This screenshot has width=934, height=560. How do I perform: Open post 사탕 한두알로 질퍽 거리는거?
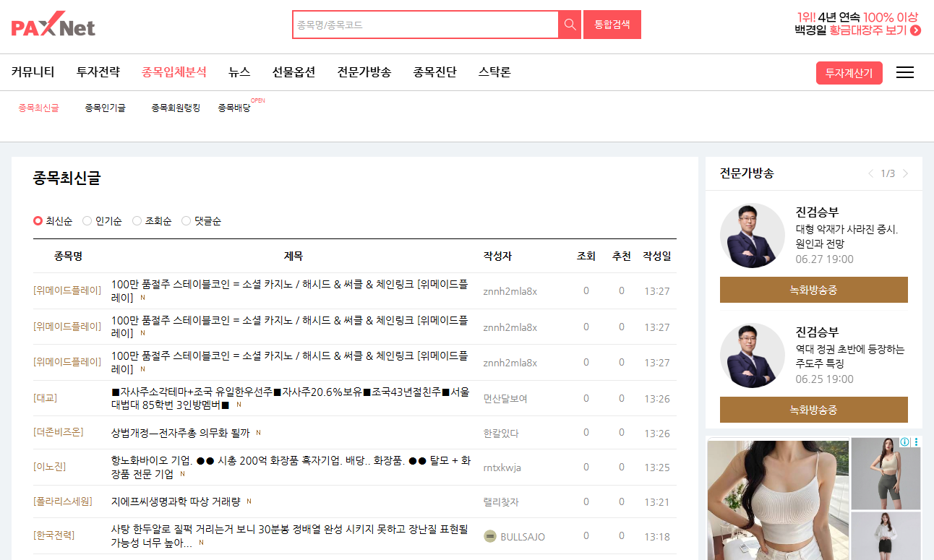pos(290,535)
